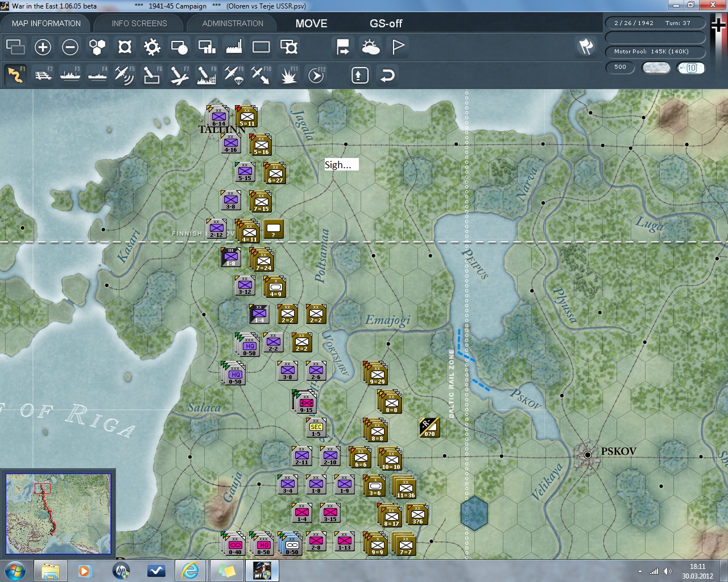Click the rectangle-with-gear toolbar icon

coord(289,47)
